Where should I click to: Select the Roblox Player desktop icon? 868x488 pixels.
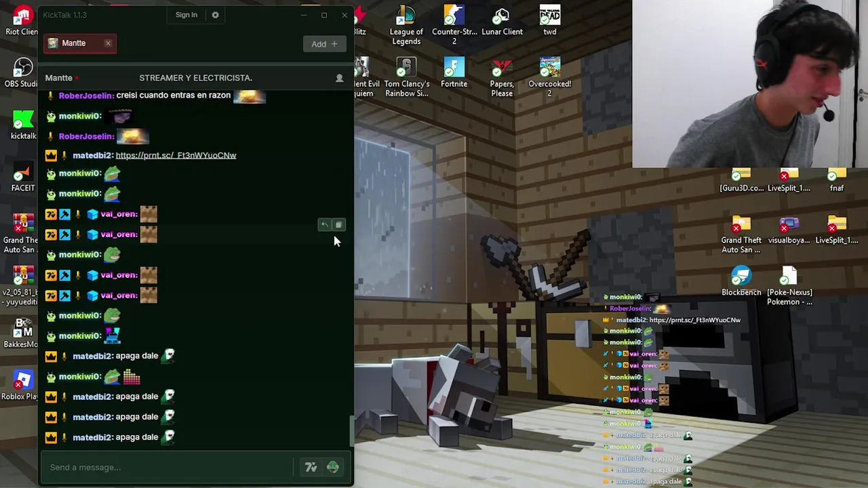[x=20, y=385]
